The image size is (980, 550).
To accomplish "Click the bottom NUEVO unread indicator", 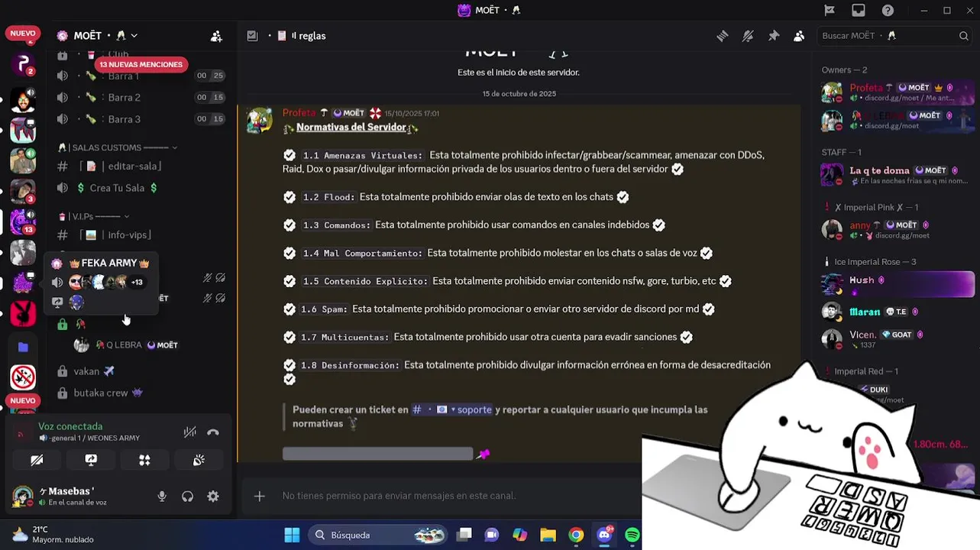I will pyautogui.click(x=23, y=400).
